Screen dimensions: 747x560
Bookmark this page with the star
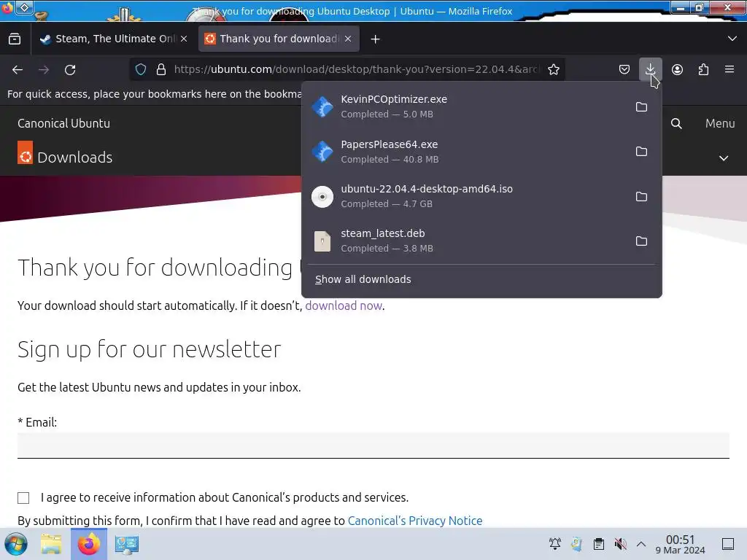(x=553, y=69)
